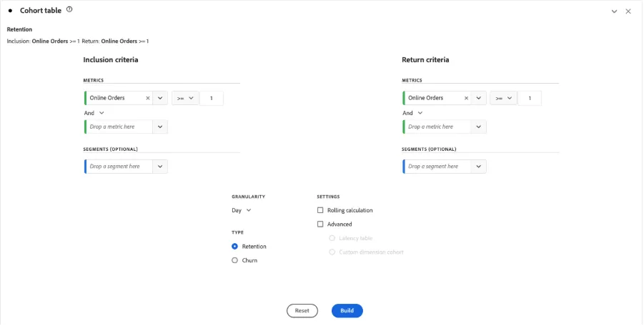Image resolution: width=644 pixels, height=326 pixels.
Task: Select the Custom dimension cohort radio option
Action: tap(332, 252)
